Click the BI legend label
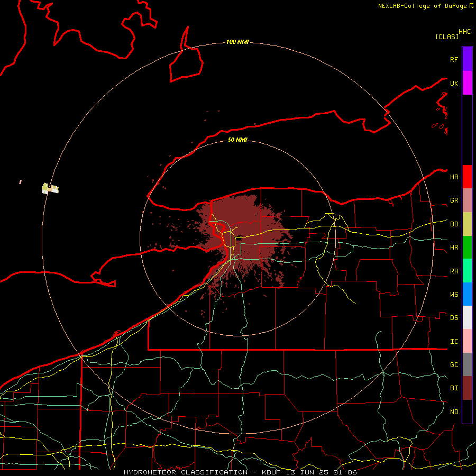Image resolution: width=476 pixels, height=476 pixels. pyautogui.click(x=454, y=388)
